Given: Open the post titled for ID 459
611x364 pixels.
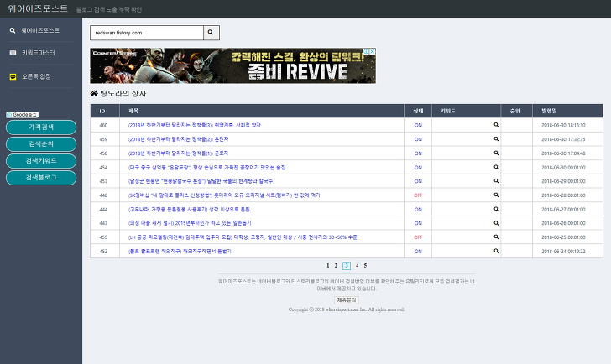Looking at the screenshot, I should 179,139.
